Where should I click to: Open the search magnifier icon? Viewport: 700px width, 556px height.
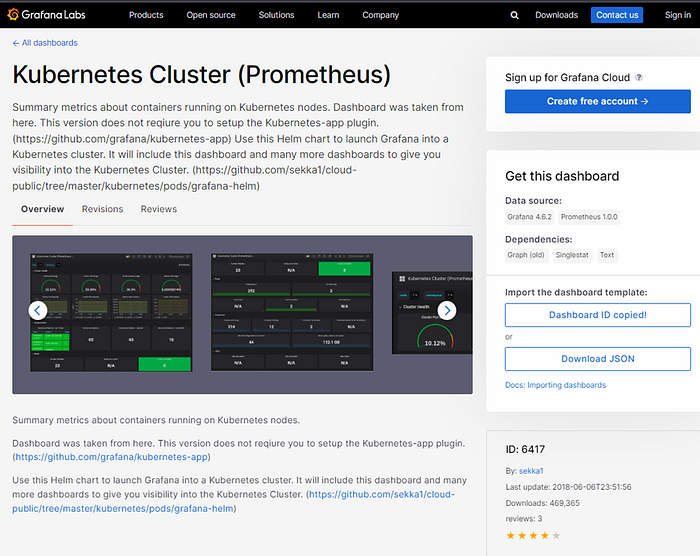tap(514, 15)
